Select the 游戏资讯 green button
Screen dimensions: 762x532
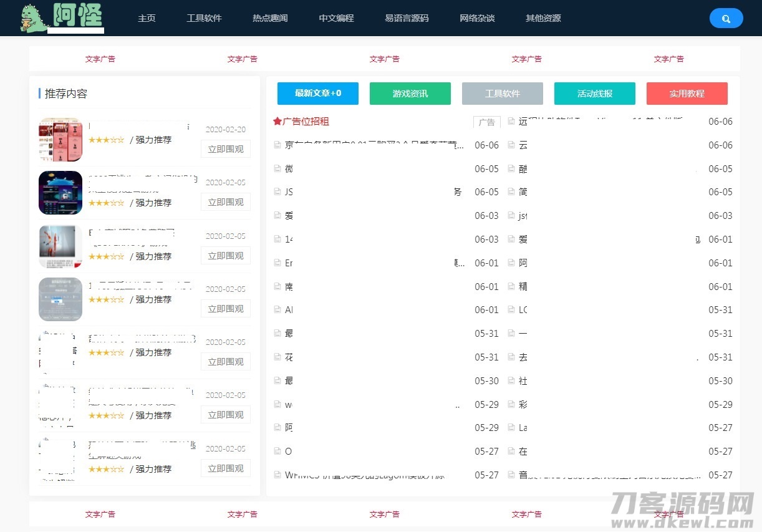pyautogui.click(x=410, y=93)
